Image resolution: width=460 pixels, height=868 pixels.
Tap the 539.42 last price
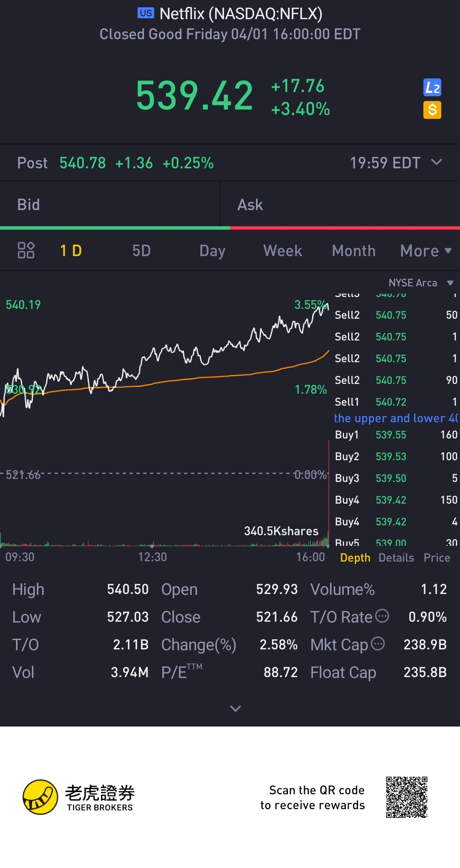[194, 95]
